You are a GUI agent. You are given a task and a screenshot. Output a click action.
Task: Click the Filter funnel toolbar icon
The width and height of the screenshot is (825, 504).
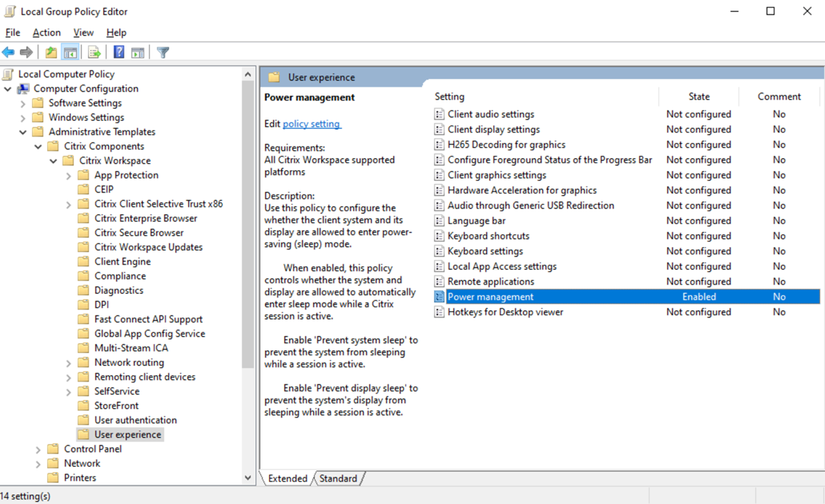coord(163,52)
